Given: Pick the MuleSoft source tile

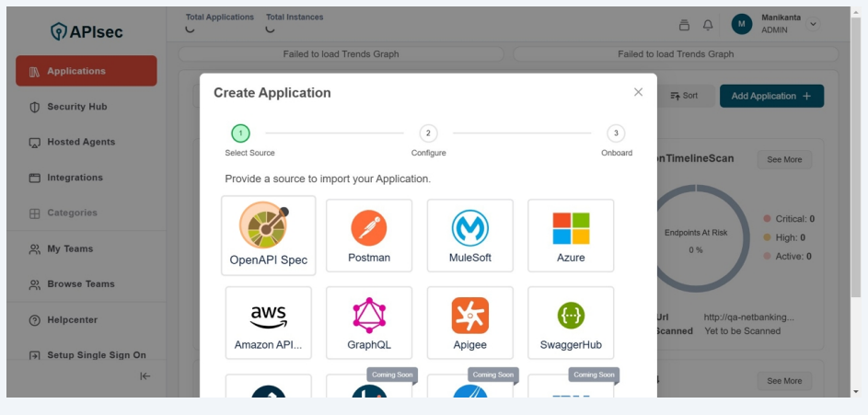Looking at the screenshot, I should pos(470,236).
